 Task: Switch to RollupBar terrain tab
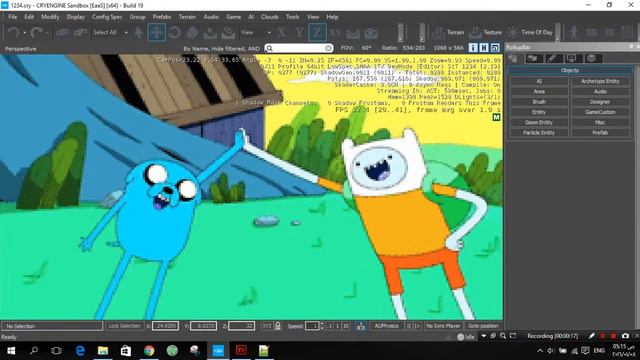point(533,59)
